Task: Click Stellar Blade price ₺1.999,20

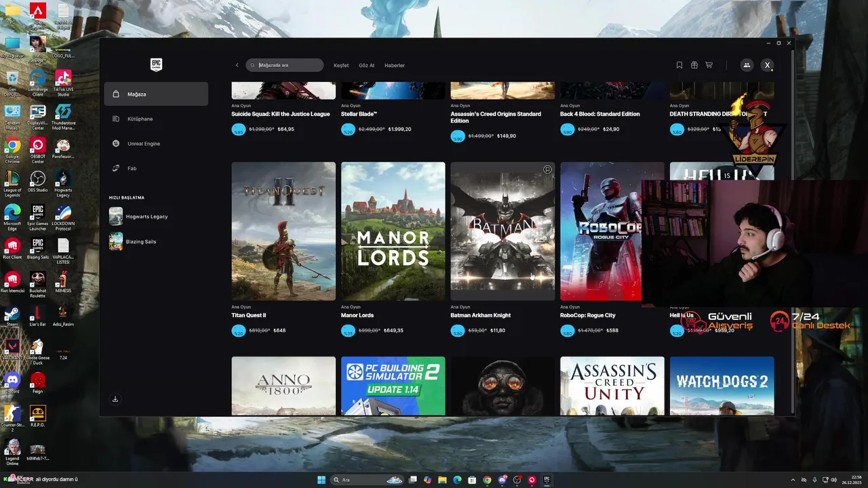Action: click(x=399, y=129)
